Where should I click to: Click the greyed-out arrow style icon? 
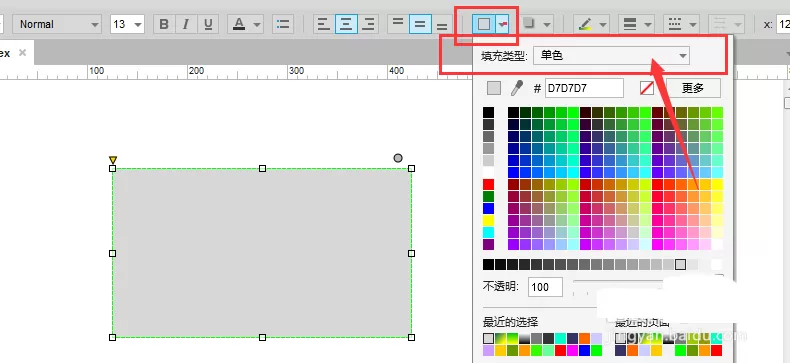click(720, 24)
